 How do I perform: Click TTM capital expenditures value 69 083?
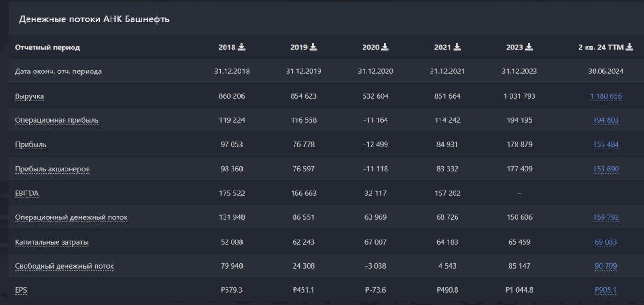[606, 242]
